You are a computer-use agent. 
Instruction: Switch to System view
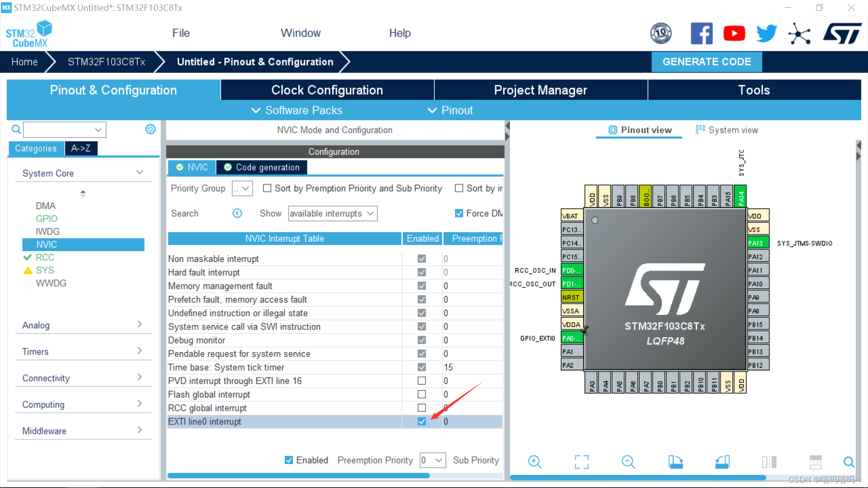(727, 130)
